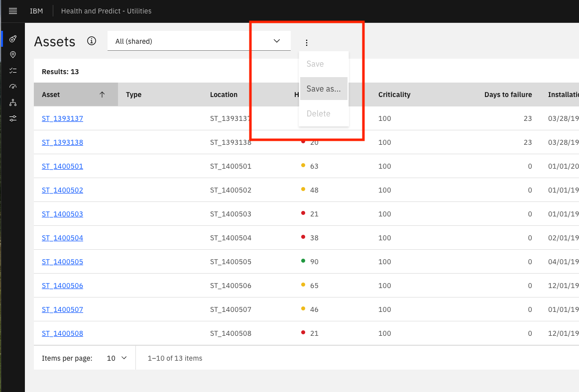Viewport: 579px width, 392px height.
Task: Open the hierarchy tree sidebar icon
Action: 13,102
